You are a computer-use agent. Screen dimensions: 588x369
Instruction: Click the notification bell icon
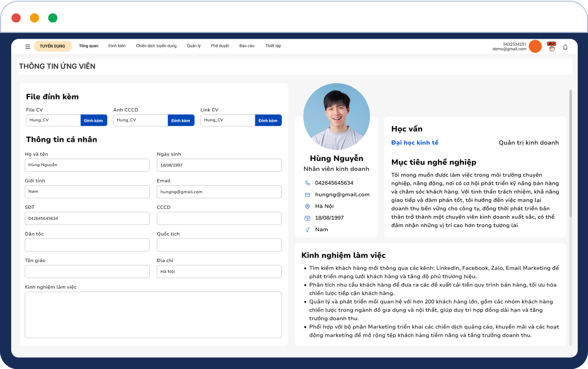pos(565,47)
